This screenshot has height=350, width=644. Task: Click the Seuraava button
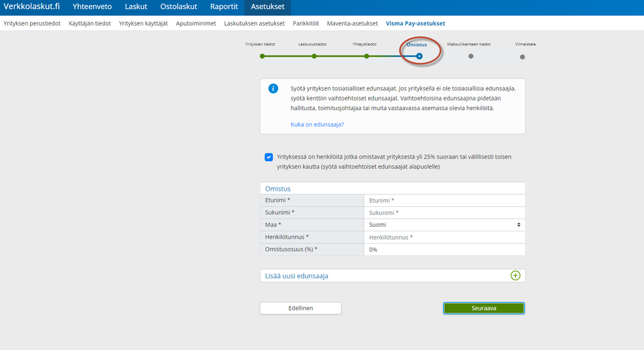tap(483, 308)
